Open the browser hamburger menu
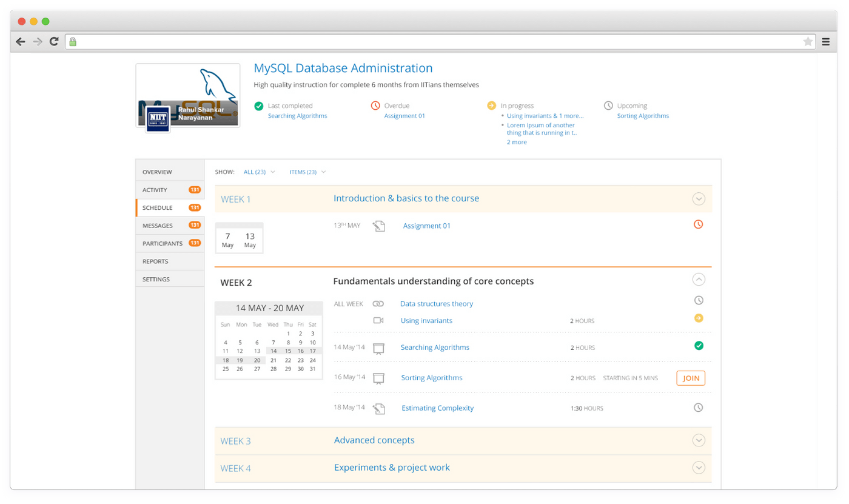The height and width of the screenshot is (504, 849). pos(825,42)
